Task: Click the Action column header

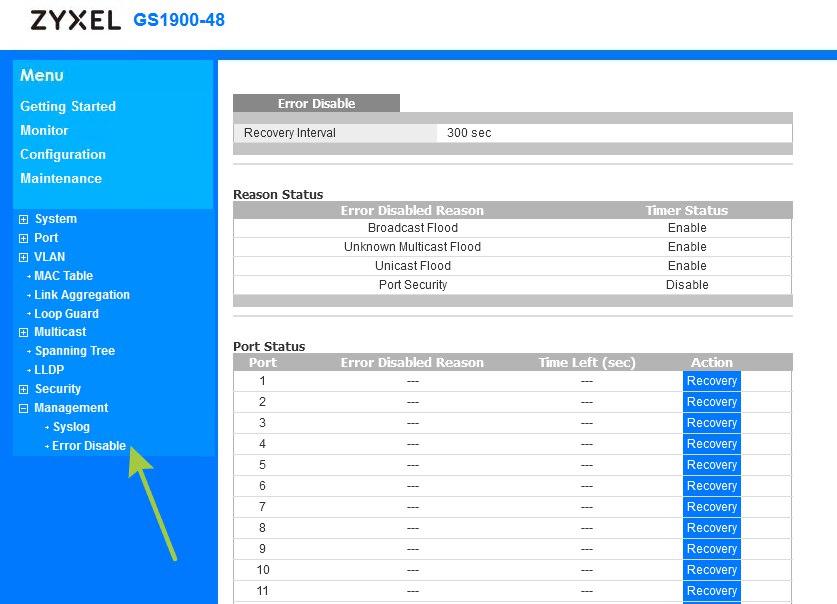Action: tap(712, 362)
